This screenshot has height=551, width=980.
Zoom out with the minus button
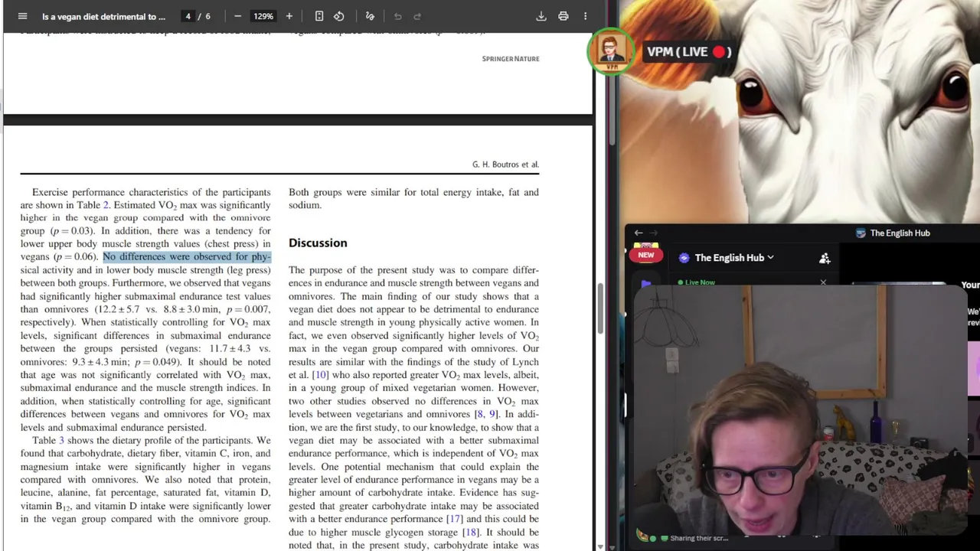(x=237, y=16)
